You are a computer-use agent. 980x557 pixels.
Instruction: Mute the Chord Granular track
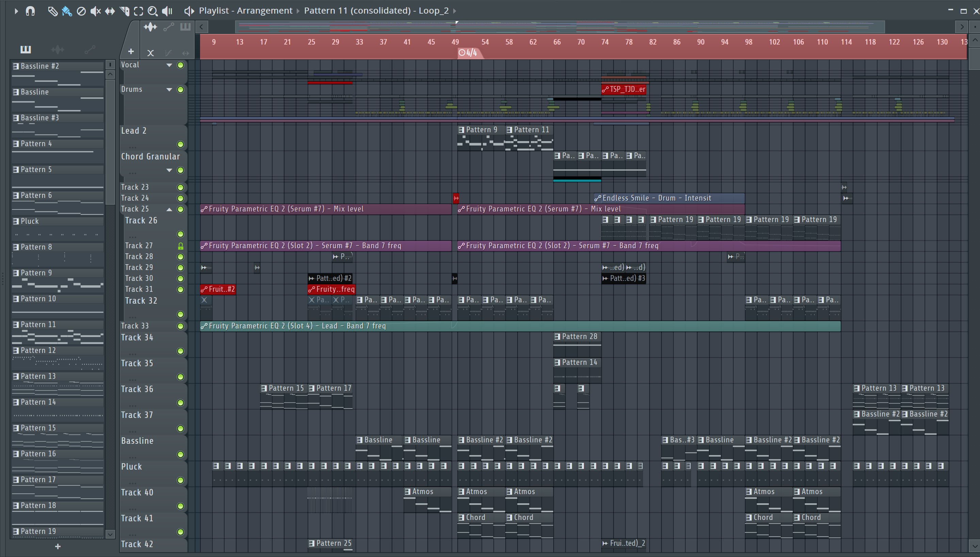(180, 170)
